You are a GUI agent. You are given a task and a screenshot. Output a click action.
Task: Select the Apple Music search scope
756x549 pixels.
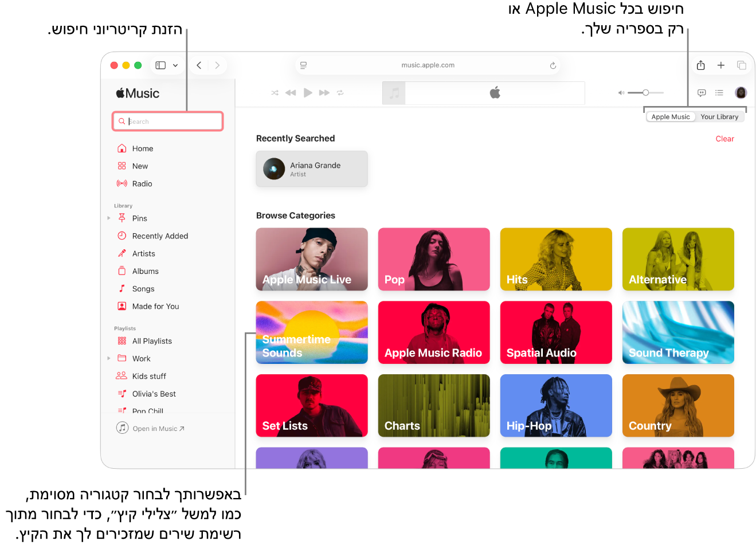click(x=671, y=117)
